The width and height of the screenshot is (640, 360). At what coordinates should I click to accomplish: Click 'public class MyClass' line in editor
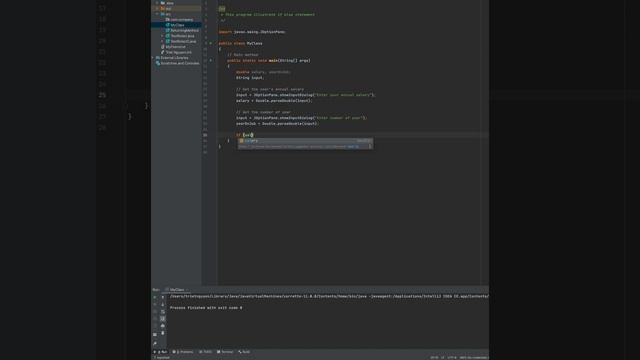(x=240, y=43)
